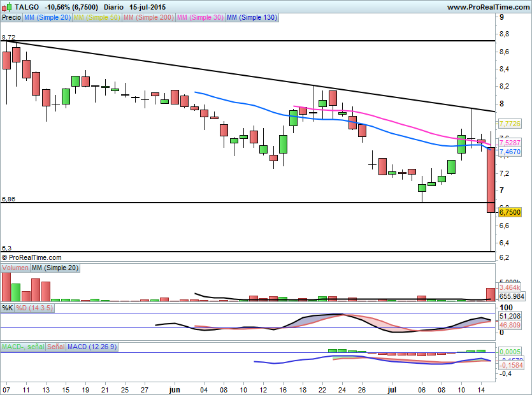
Task: Click the blue 7,4670 price tag
Action: 510,152
